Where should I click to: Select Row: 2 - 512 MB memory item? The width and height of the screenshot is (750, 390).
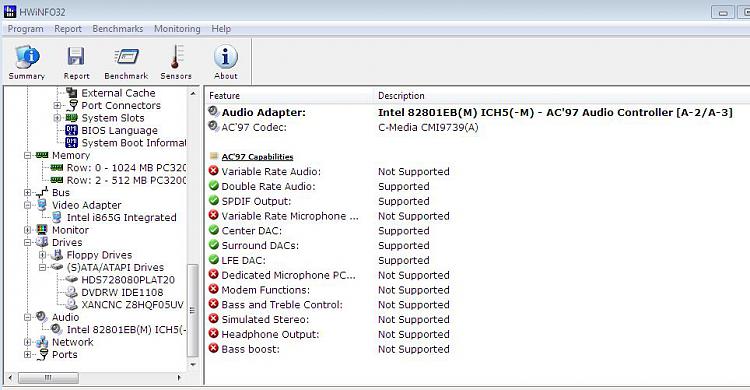126,180
